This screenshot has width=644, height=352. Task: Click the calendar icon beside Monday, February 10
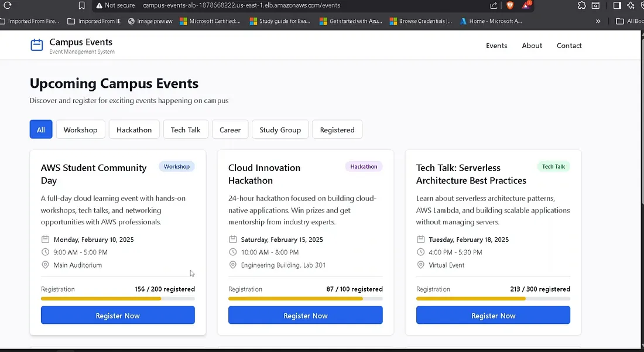coord(45,239)
